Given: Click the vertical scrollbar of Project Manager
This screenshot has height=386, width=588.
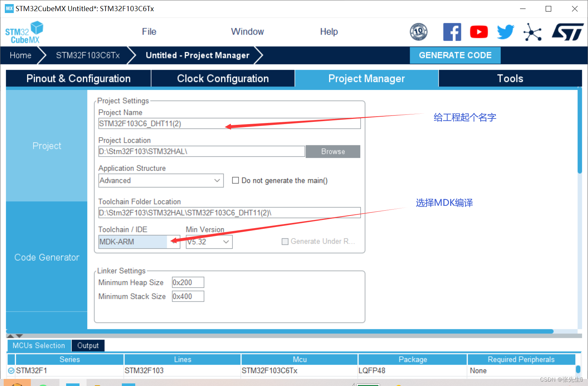Looking at the screenshot, I should tap(579, 130).
